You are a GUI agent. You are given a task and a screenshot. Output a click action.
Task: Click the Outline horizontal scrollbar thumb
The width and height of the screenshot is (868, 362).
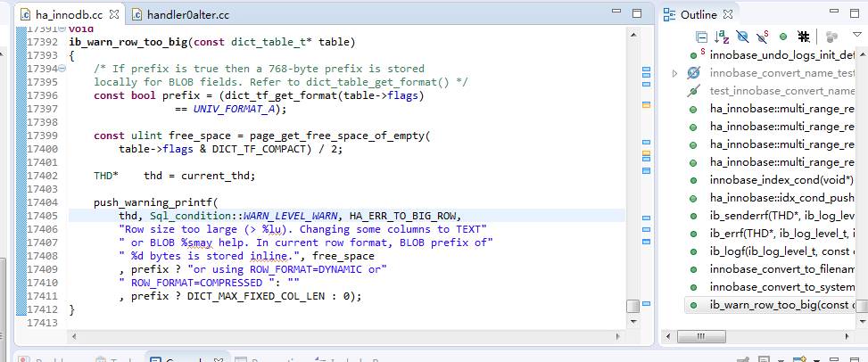701,336
